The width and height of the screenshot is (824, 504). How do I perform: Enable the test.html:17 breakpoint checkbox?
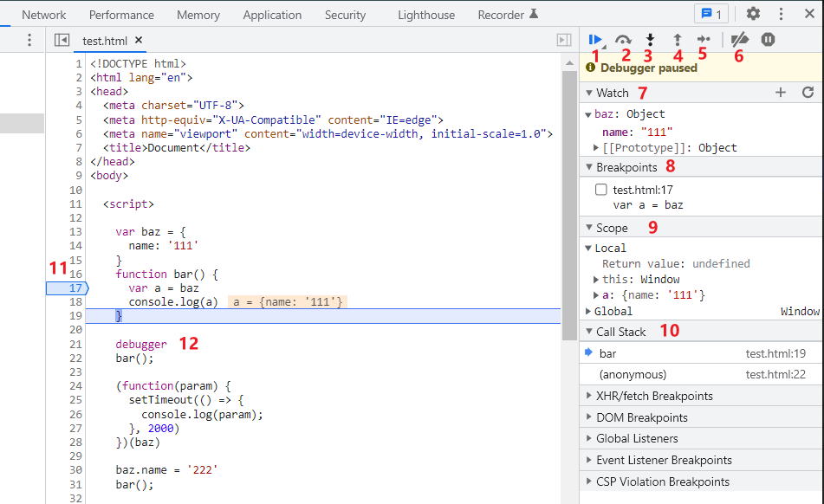tap(600, 190)
